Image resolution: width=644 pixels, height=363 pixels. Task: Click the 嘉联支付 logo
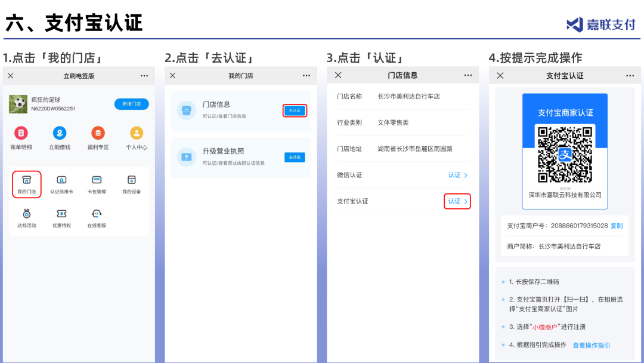(x=600, y=24)
